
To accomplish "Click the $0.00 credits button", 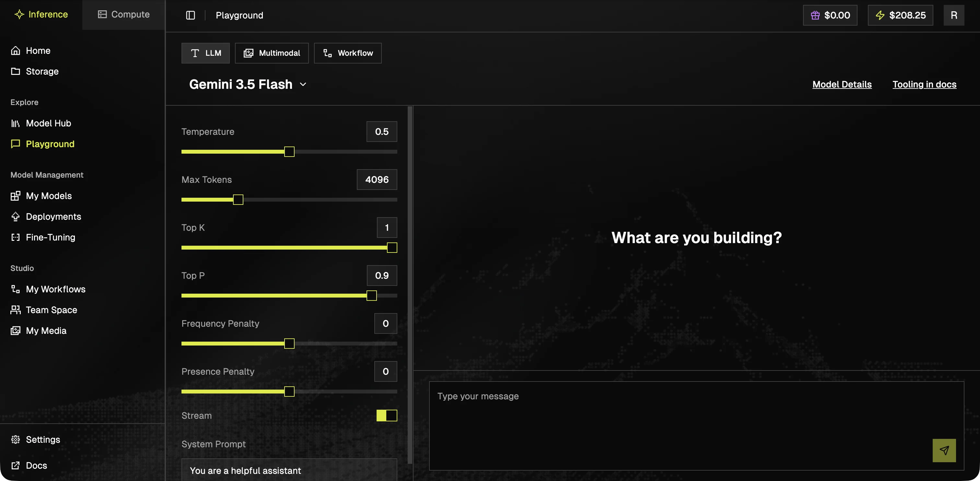I will (830, 15).
